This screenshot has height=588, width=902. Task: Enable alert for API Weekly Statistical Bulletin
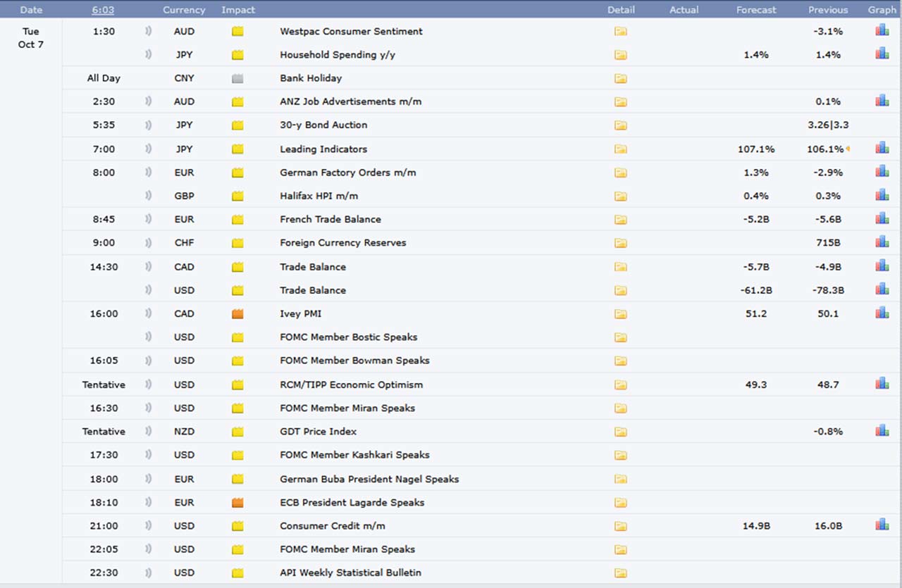148,573
